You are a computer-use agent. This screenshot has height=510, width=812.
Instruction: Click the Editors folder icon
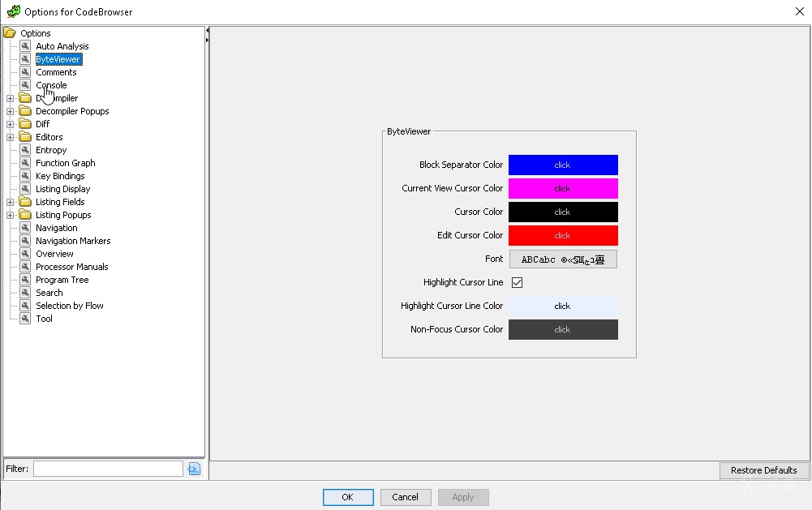(x=25, y=137)
